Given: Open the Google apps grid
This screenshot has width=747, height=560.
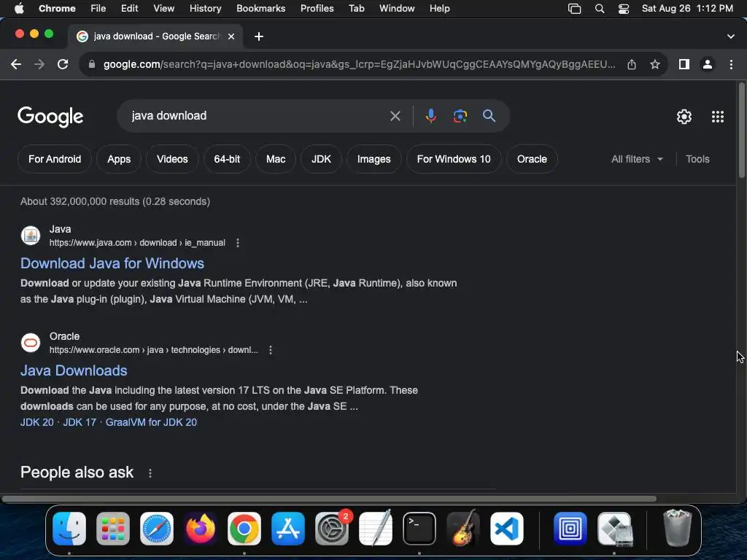Looking at the screenshot, I should click(x=718, y=117).
